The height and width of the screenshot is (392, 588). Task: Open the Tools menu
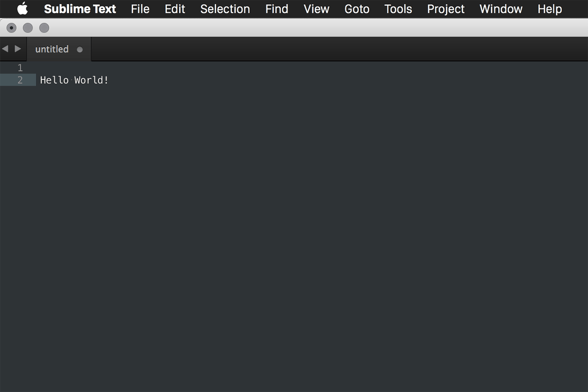[x=398, y=9]
